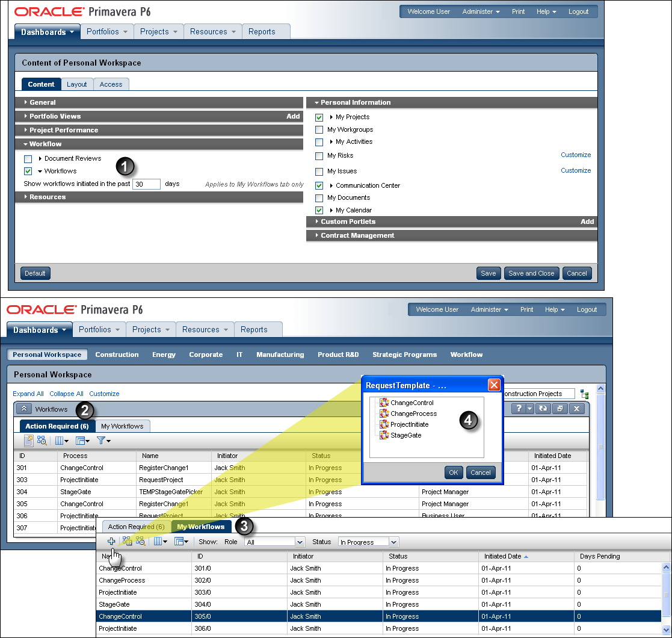Check the My Issues checkbox

[x=319, y=172]
